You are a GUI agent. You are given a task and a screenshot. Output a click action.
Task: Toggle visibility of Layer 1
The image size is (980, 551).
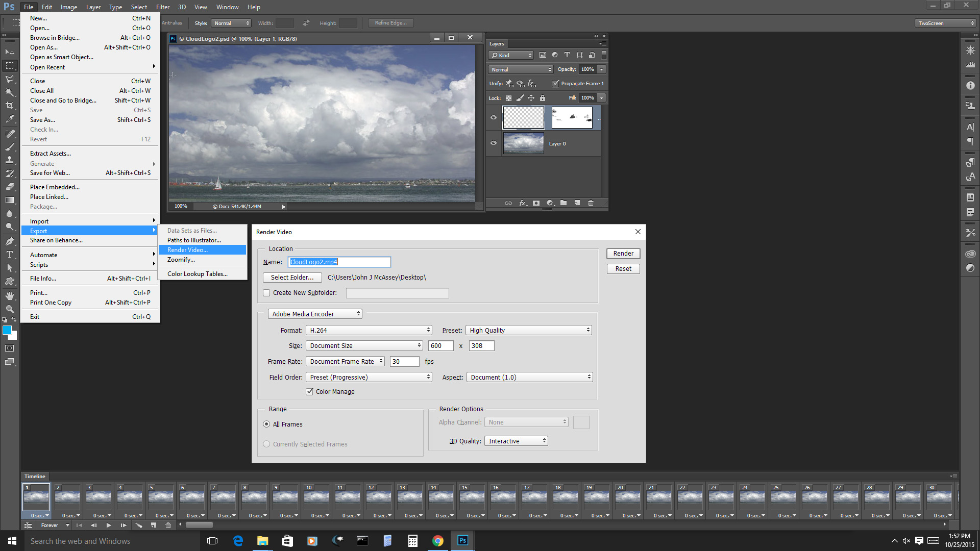tap(494, 118)
